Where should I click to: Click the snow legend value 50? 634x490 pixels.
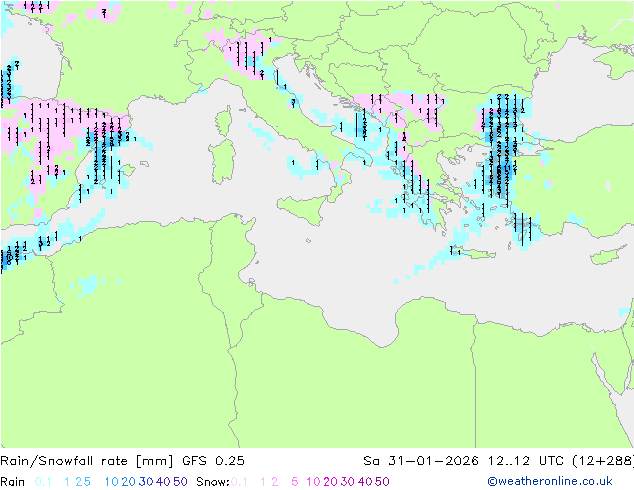tap(382, 482)
